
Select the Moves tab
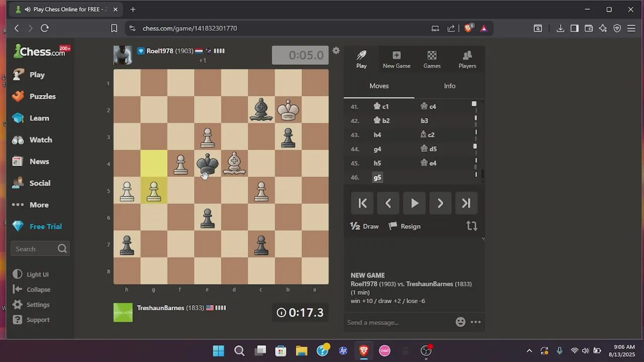pos(379,86)
